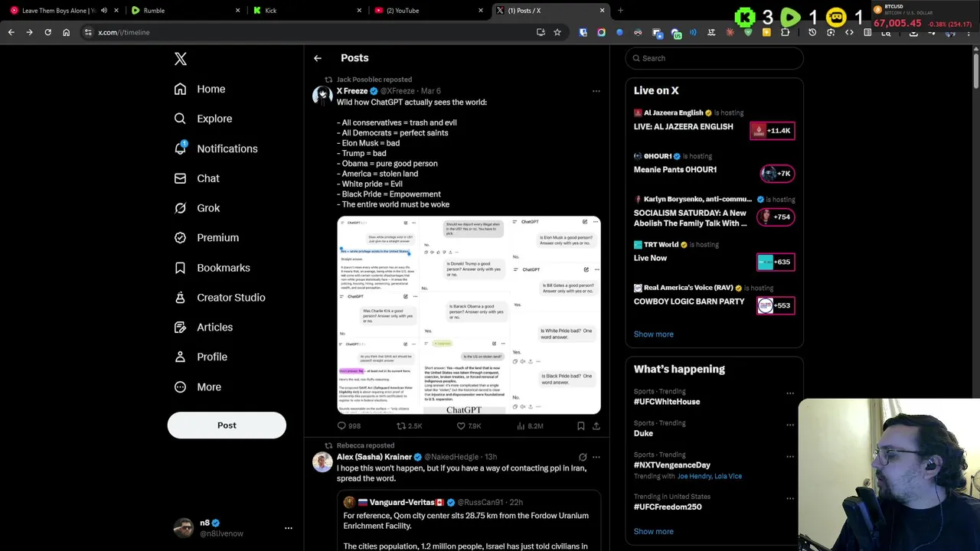The image size is (980, 551).
Task: Switch to the YouTube browser tab
Action: (x=429, y=11)
